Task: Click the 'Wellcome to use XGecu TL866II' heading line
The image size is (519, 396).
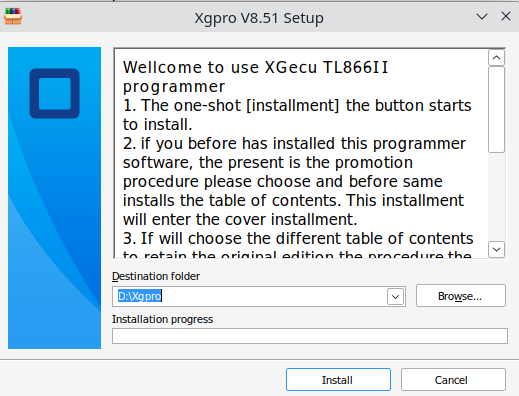Action: tap(255, 67)
